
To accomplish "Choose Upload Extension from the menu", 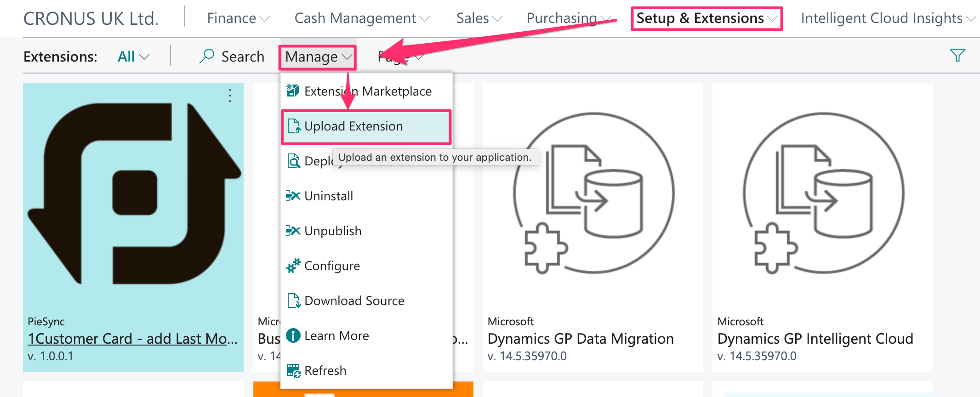I will 366,126.
